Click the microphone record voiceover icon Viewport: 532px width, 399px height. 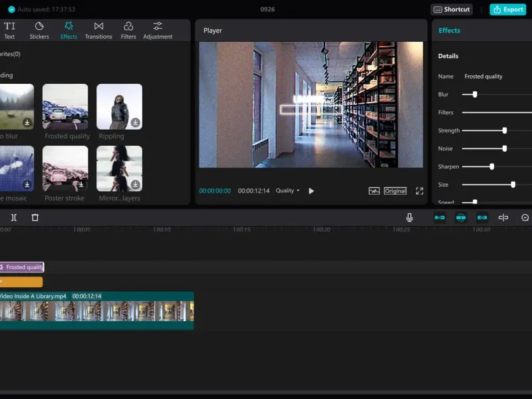point(410,217)
